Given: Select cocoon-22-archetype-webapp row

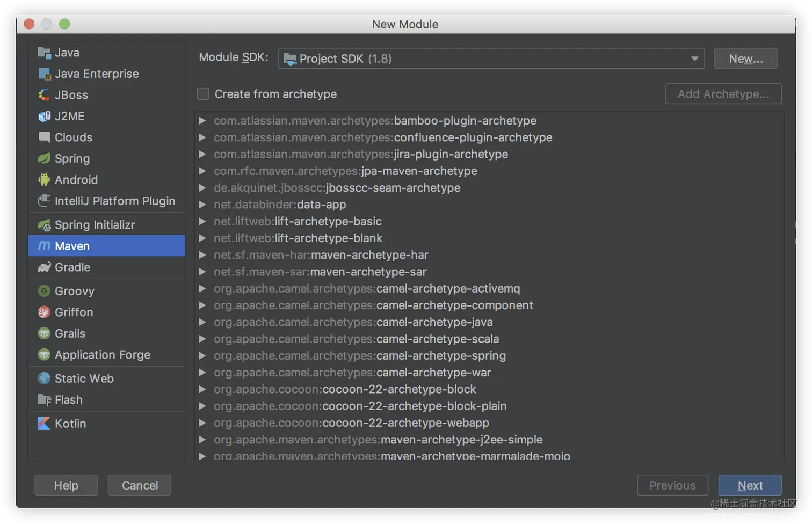Looking at the screenshot, I should click(x=489, y=423).
